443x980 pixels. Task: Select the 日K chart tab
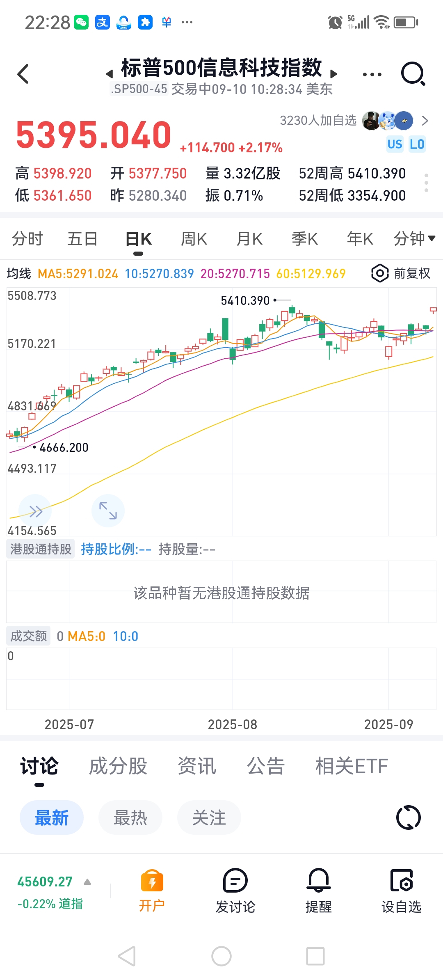[139, 238]
